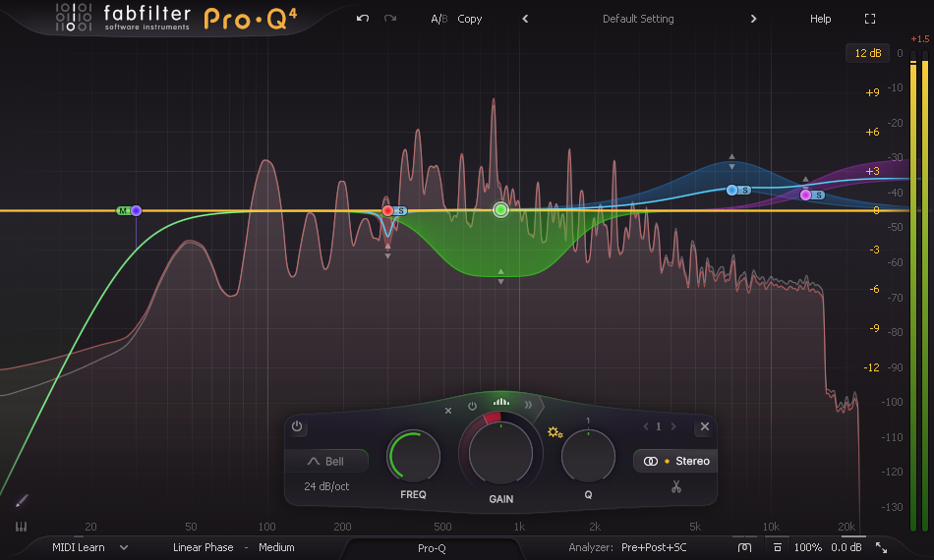Viewport: 934px width, 560px height.
Task: Activate the EQ sketch pencil tool
Action: click(x=22, y=500)
